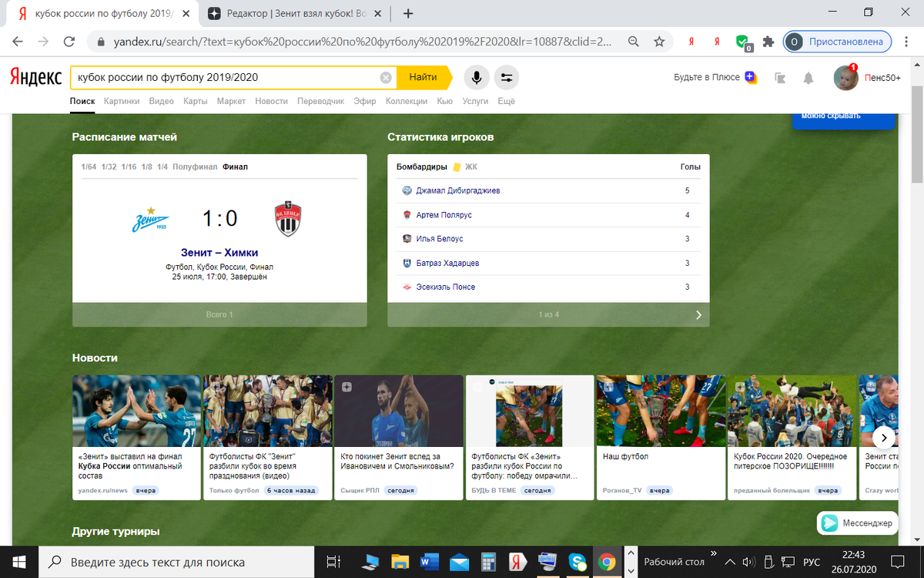This screenshot has height=578, width=924.
Task: Open the Ещё dropdown in search navigation
Action: 506,101
